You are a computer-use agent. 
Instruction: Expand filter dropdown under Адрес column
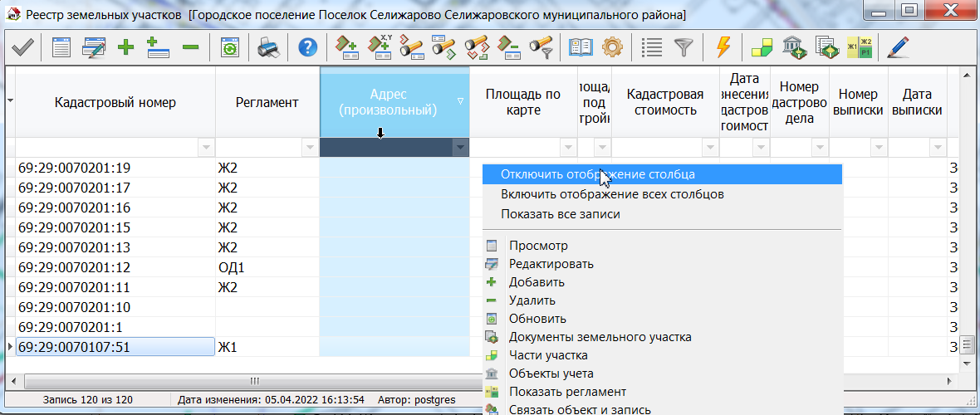(460, 148)
